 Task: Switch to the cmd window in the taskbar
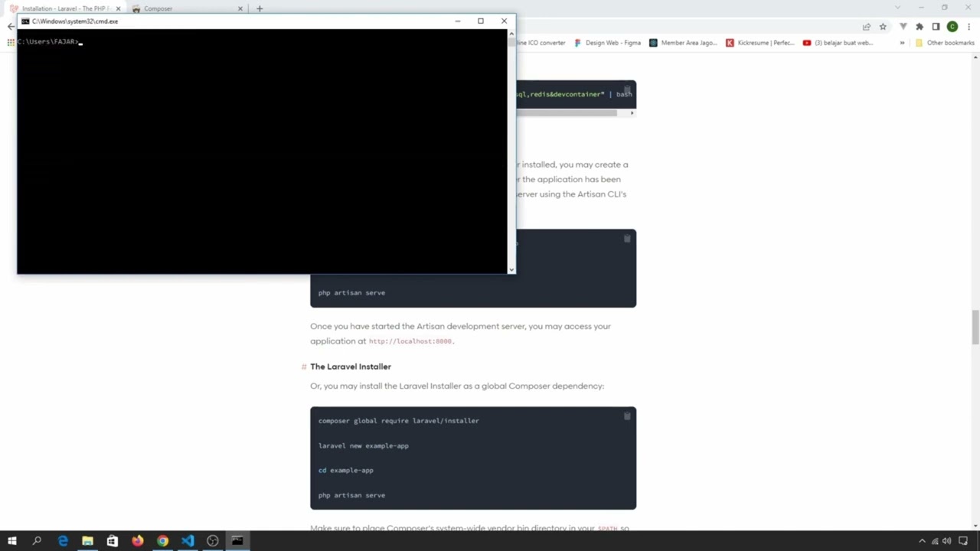point(237,541)
